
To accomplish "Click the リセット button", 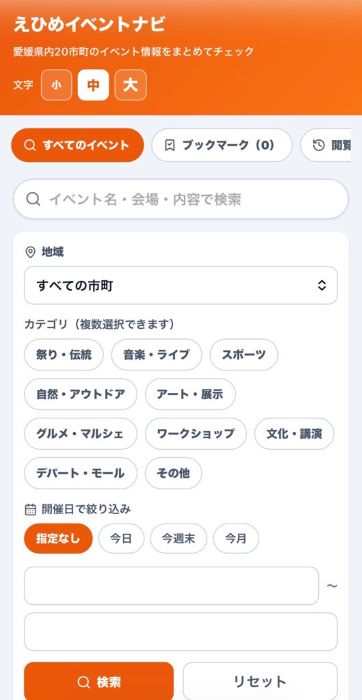I will pos(260,682).
